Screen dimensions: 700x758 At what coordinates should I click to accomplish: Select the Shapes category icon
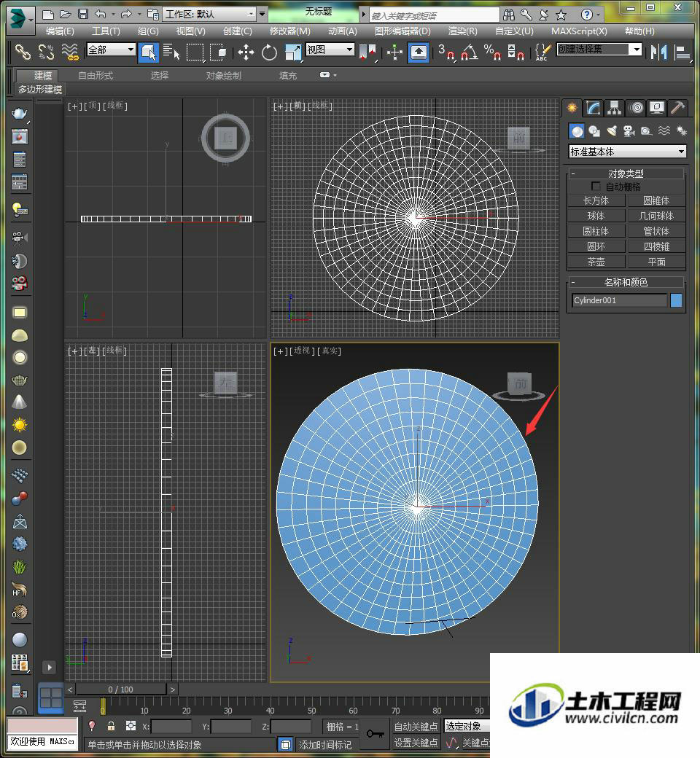[x=594, y=131]
